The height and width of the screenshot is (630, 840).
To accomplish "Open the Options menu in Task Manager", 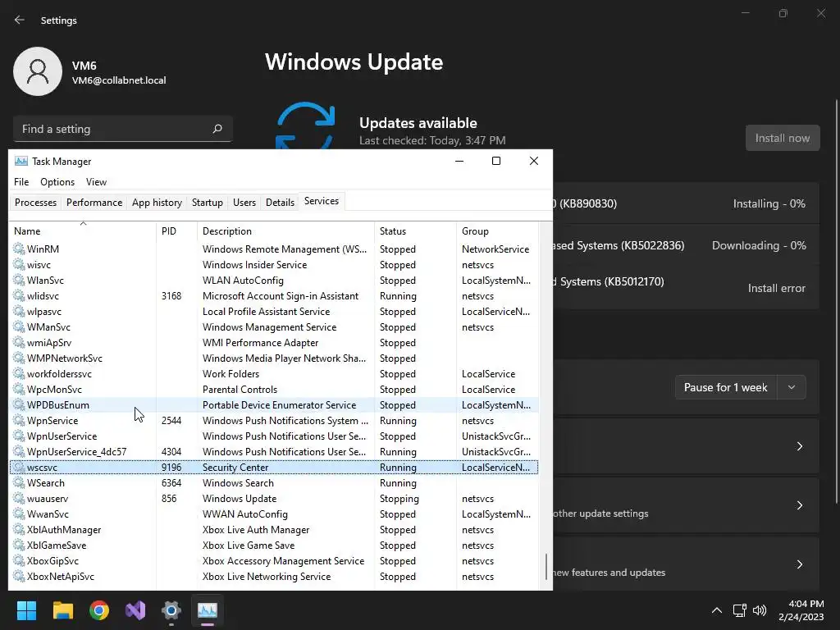I will point(57,181).
